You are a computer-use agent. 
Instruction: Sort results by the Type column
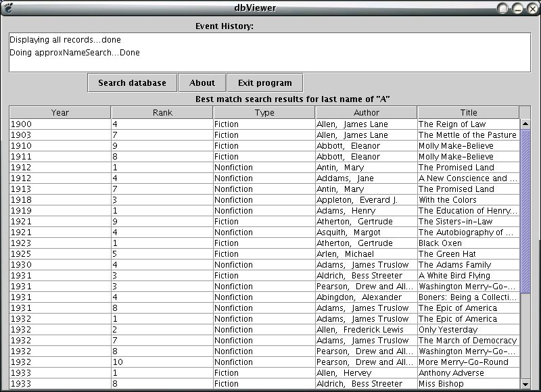pyautogui.click(x=263, y=112)
